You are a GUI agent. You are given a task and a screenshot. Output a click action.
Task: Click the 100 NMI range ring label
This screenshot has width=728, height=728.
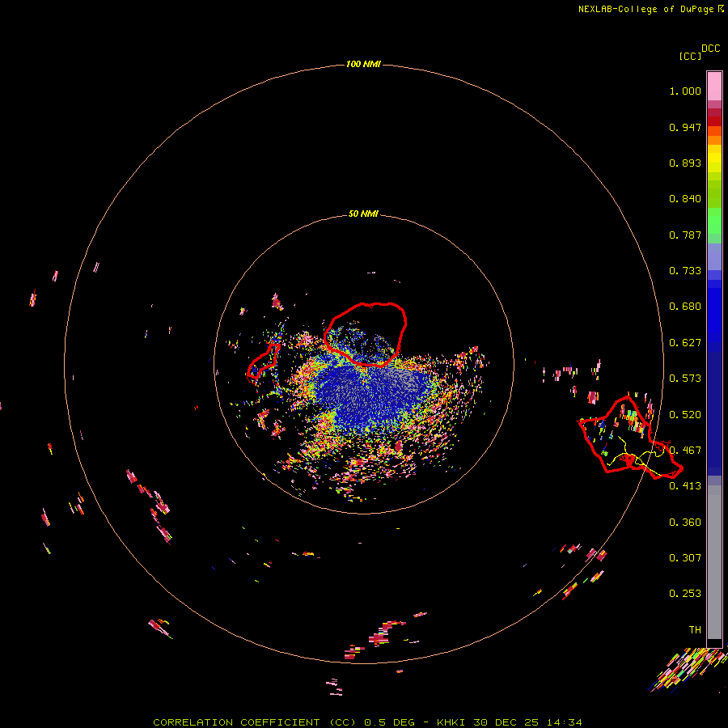click(363, 64)
